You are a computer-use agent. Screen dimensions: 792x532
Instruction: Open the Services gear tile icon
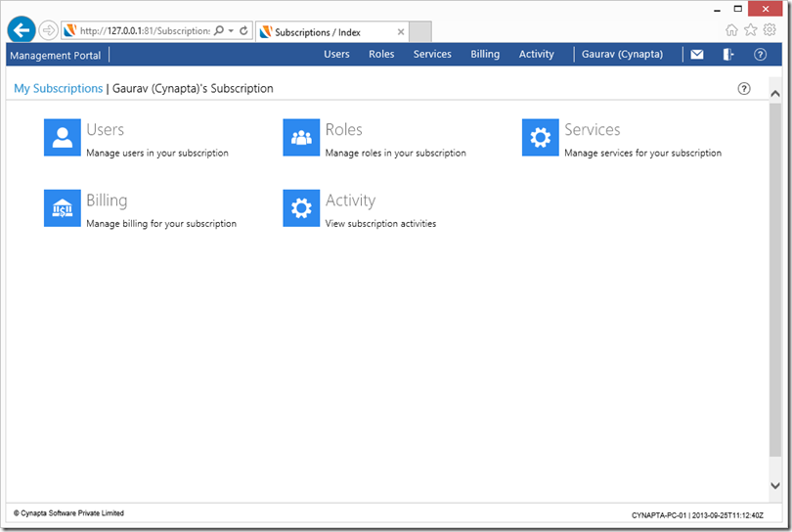[x=541, y=138]
